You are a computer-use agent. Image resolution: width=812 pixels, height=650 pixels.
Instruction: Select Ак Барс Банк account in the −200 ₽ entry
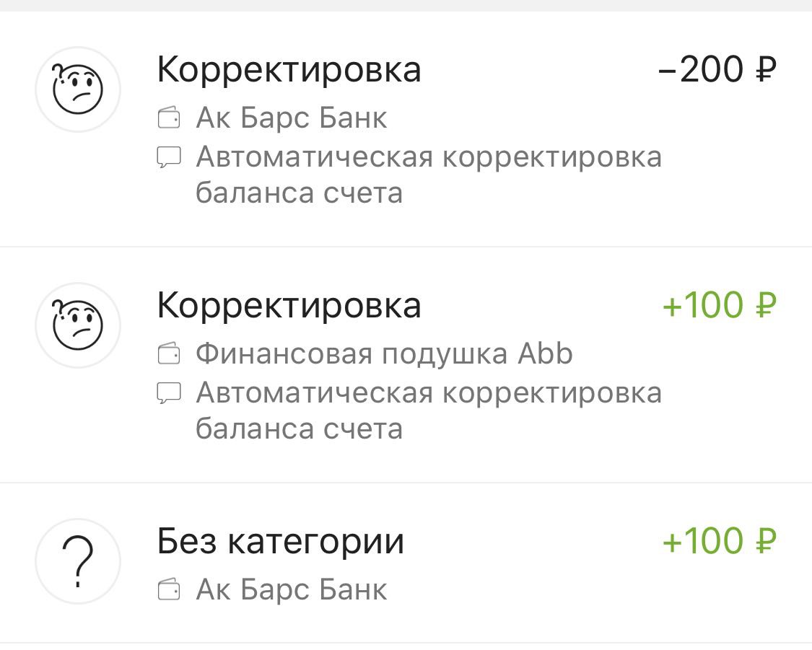tap(292, 118)
